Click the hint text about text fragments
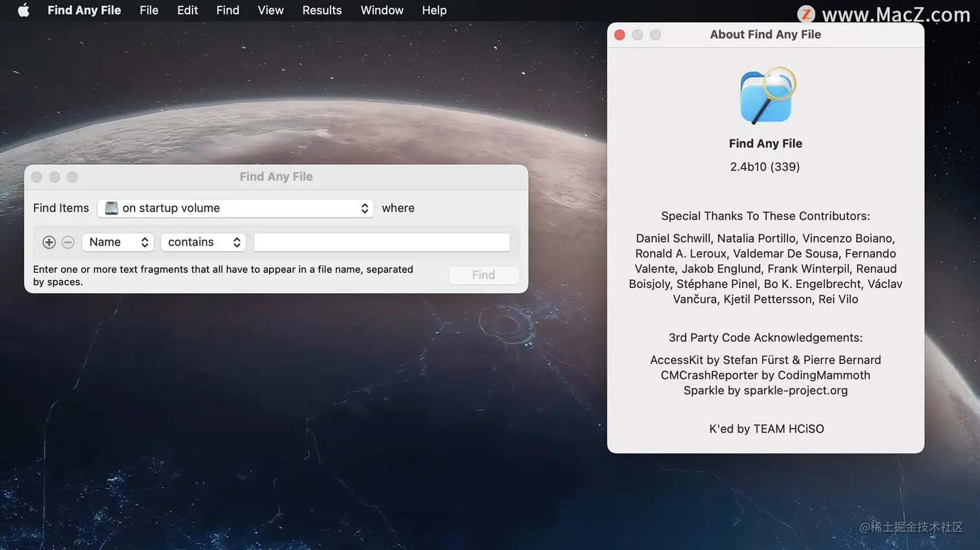Viewport: 980px width, 550px height. tap(223, 276)
